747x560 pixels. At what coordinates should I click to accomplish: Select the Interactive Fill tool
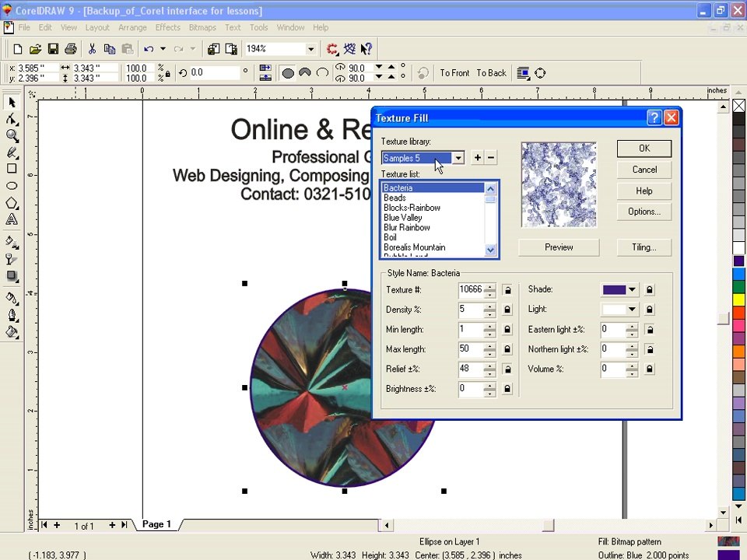12,243
